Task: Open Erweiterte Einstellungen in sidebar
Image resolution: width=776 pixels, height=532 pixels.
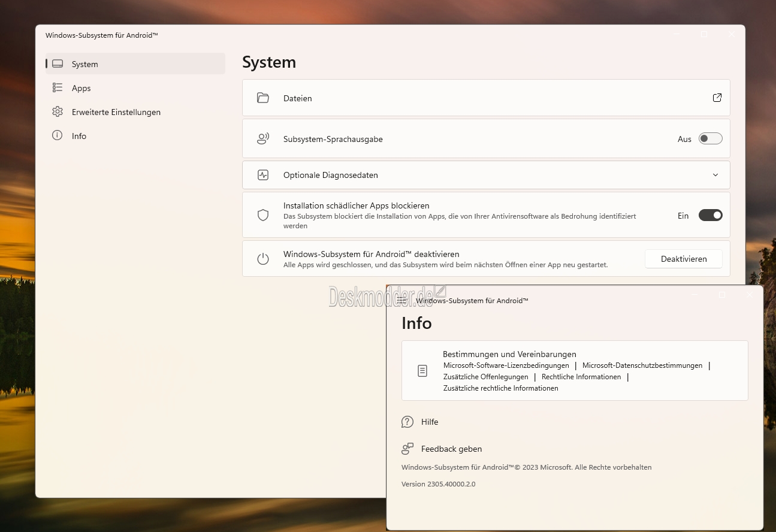Action: (x=135, y=112)
